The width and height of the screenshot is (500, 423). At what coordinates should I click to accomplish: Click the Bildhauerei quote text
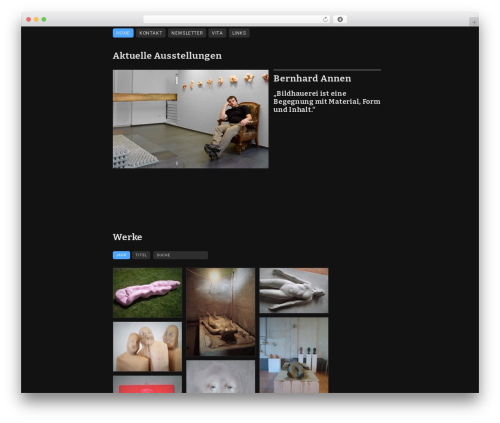[327, 101]
